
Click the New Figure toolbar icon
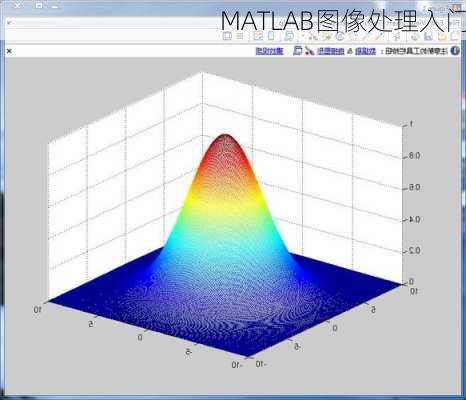455,36
